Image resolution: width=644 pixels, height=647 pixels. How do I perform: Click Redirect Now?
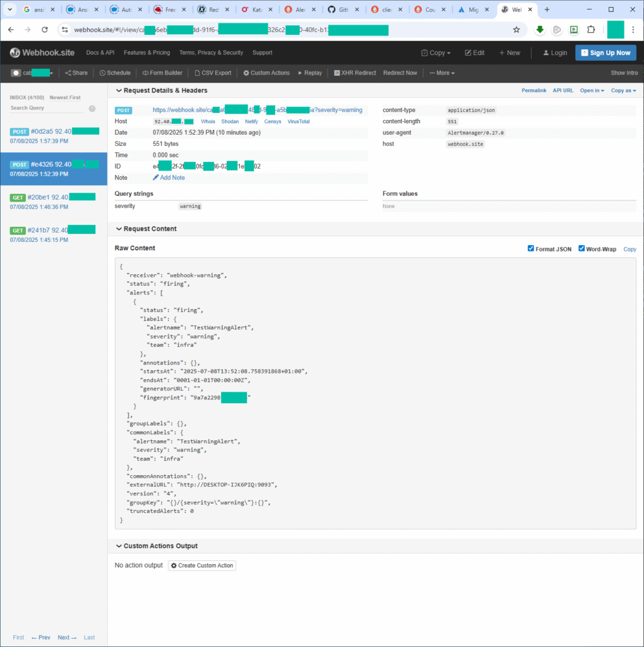pyautogui.click(x=400, y=73)
